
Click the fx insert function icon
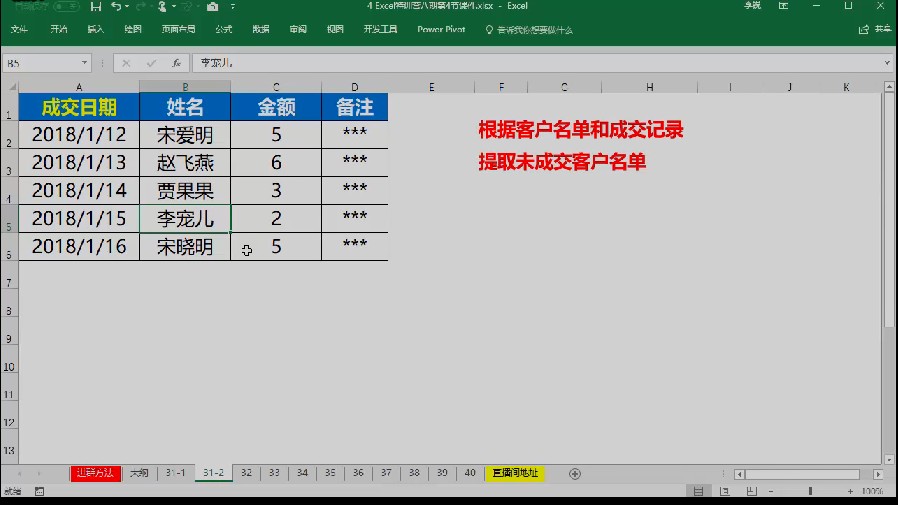[176, 63]
